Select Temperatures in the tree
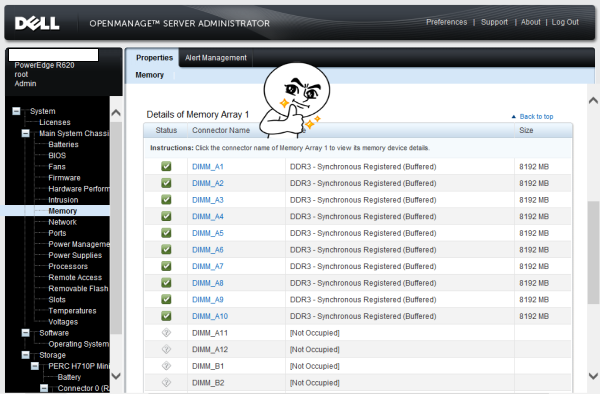Screen dimensions: 600x394 pos(72,311)
